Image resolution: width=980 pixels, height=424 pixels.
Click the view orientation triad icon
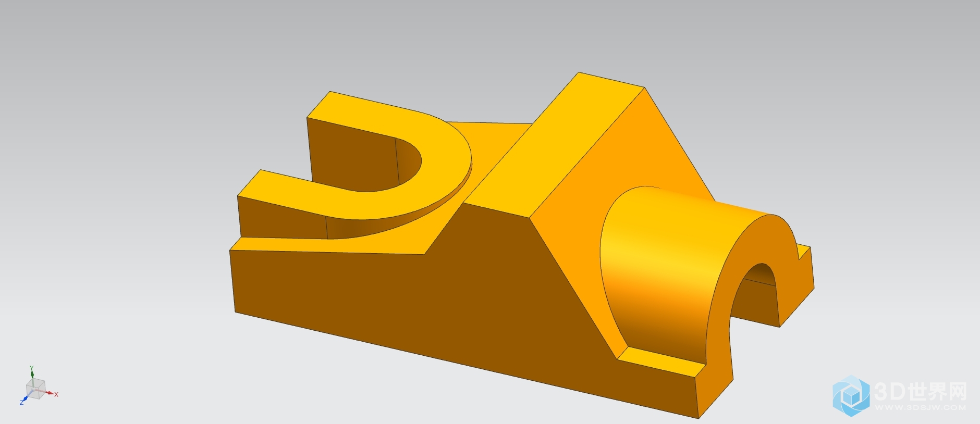[x=38, y=386]
